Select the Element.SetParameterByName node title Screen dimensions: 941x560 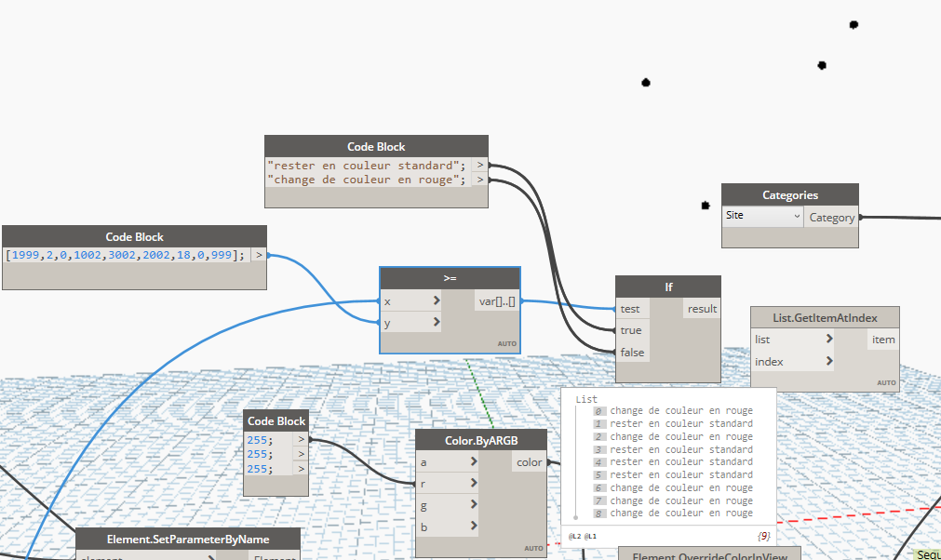pyautogui.click(x=187, y=539)
